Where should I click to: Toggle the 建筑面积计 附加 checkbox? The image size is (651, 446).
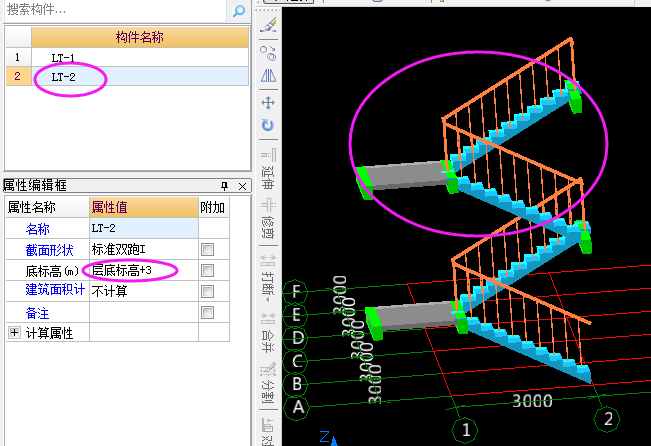207,292
